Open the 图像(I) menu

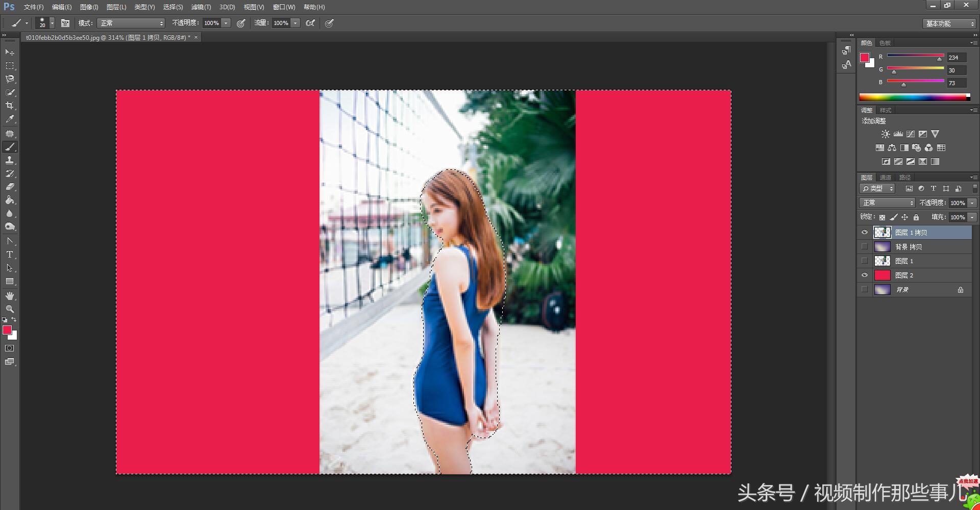tap(89, 7)
